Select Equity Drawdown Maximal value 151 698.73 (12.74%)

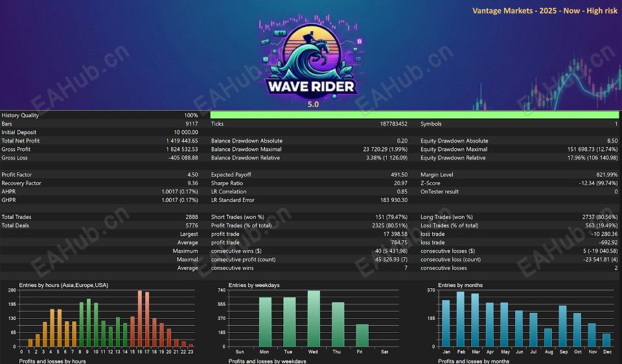592,149
